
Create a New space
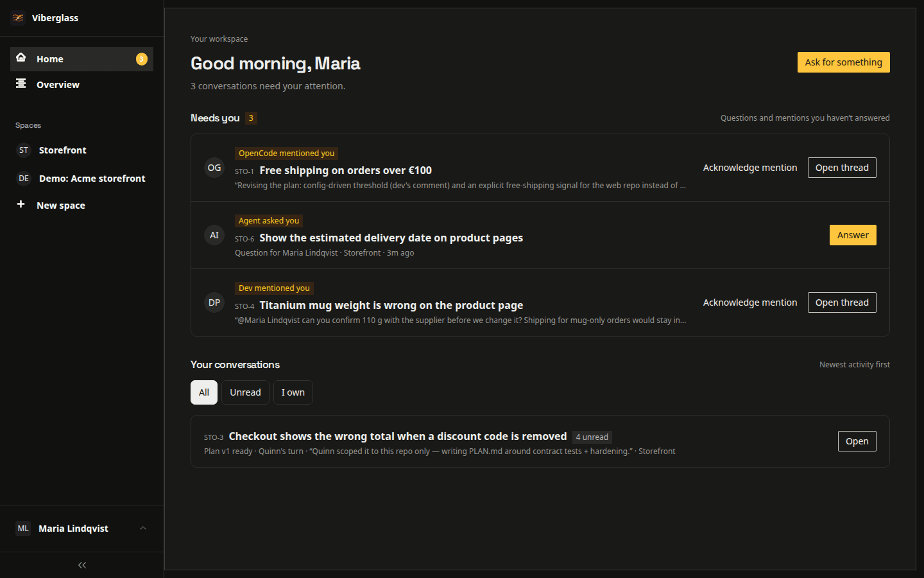81,206
